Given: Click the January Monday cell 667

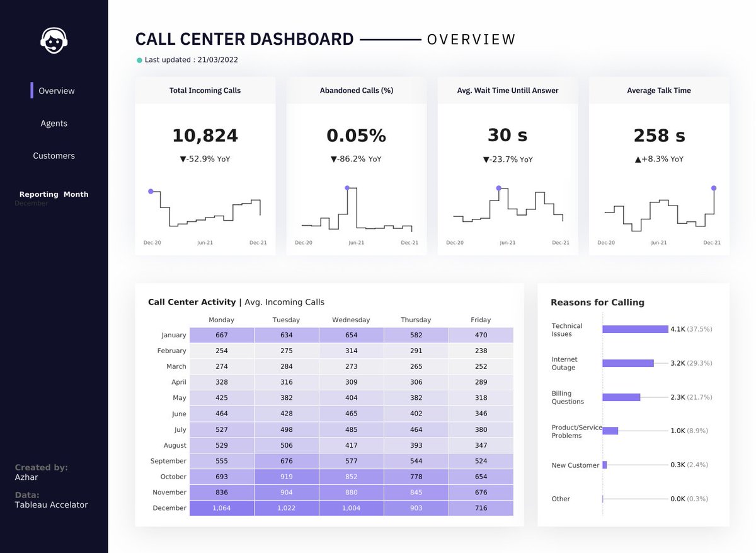Looking at the screenshot, I should click(222, 335).
